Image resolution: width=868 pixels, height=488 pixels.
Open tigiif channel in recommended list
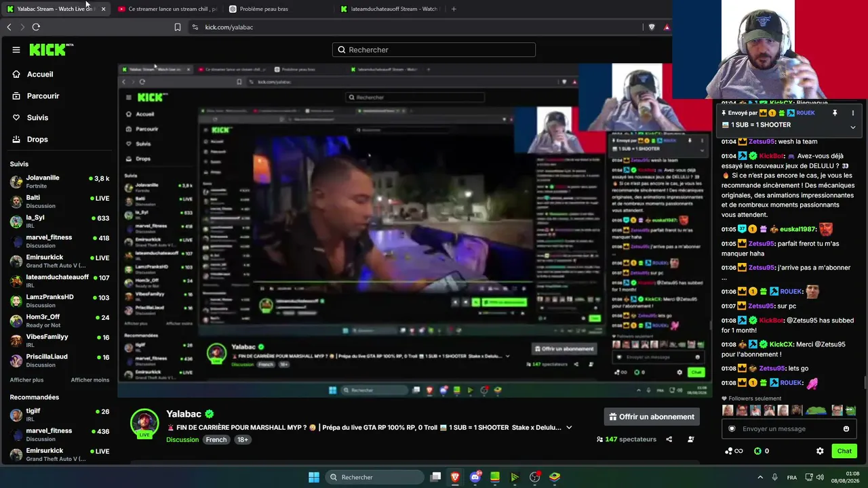pos(60,415)
